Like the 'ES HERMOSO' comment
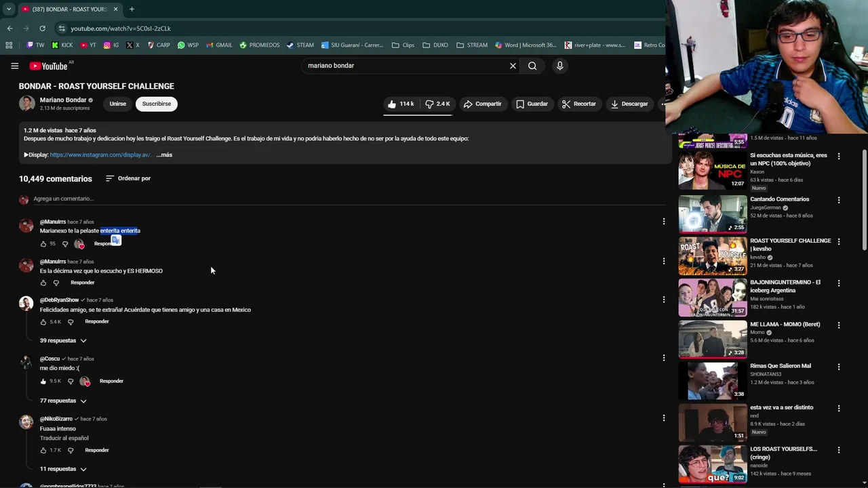Viewport: 868px width, 488px height. pyautogui.click(x=43, y=283)
